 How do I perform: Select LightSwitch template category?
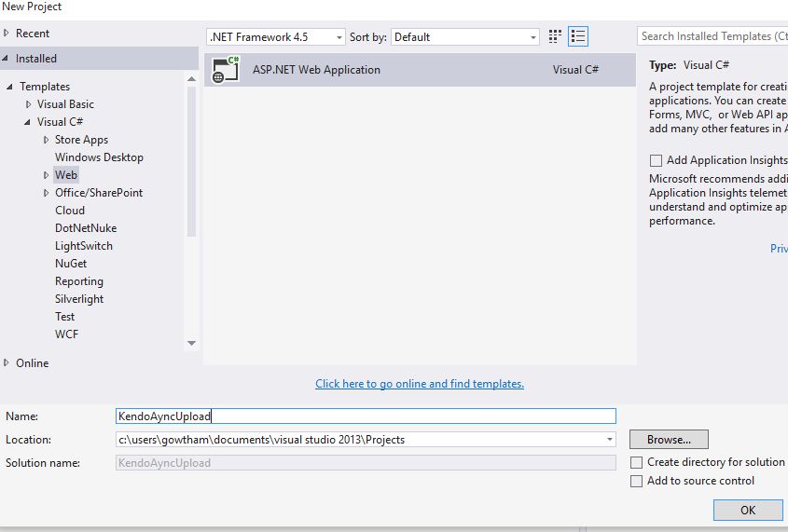(83, 246)
